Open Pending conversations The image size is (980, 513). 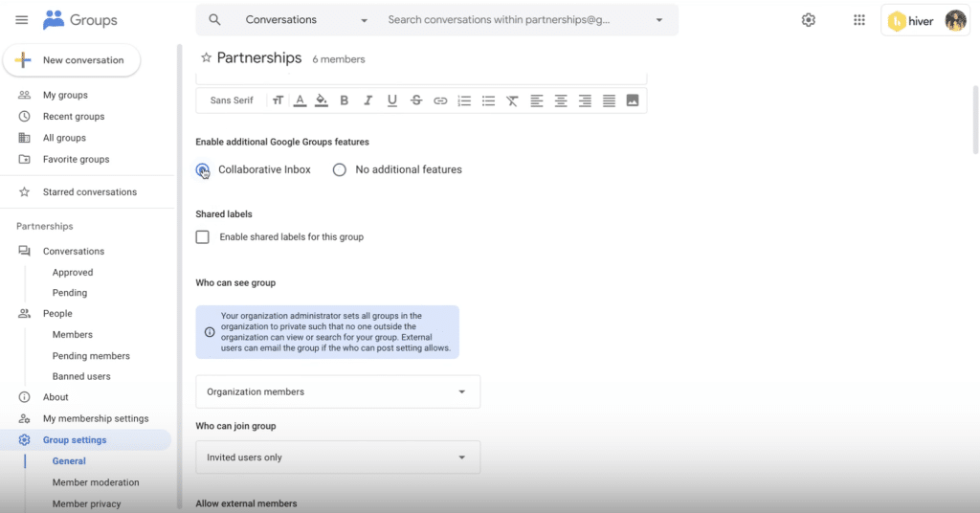pyautogui.click(x=69, y=293)
